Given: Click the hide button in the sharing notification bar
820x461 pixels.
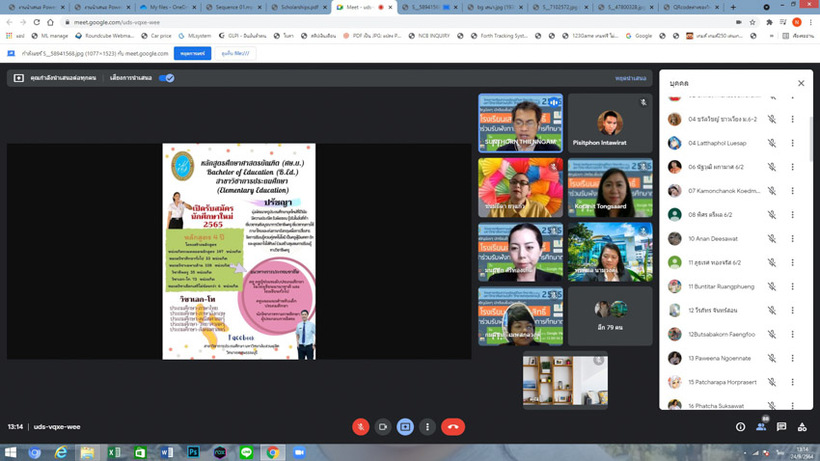Looking at the screenshot, I should [x=235, y=53].
